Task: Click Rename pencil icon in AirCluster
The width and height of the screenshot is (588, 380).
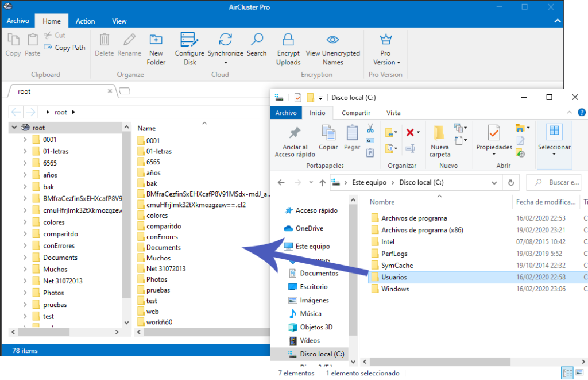Action: (129, 40)
